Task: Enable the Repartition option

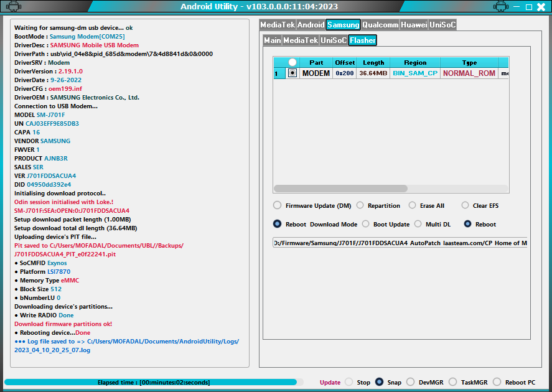Action: coord(360,205)
